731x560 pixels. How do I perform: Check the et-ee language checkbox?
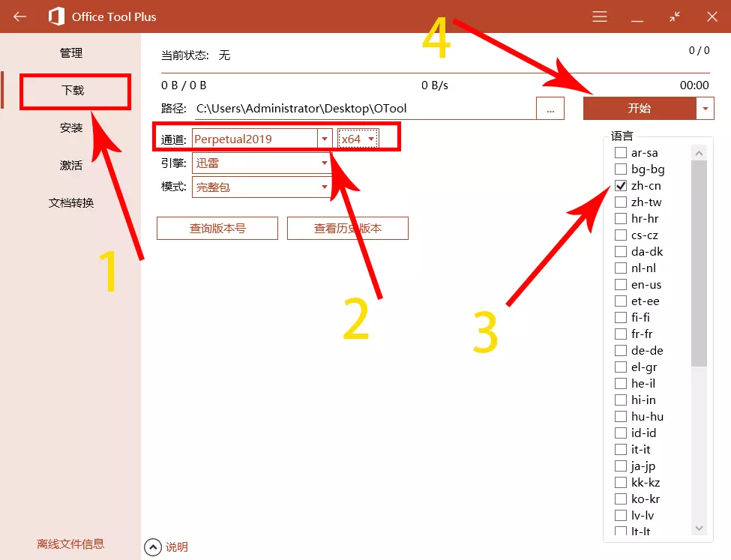click(621, 301)
